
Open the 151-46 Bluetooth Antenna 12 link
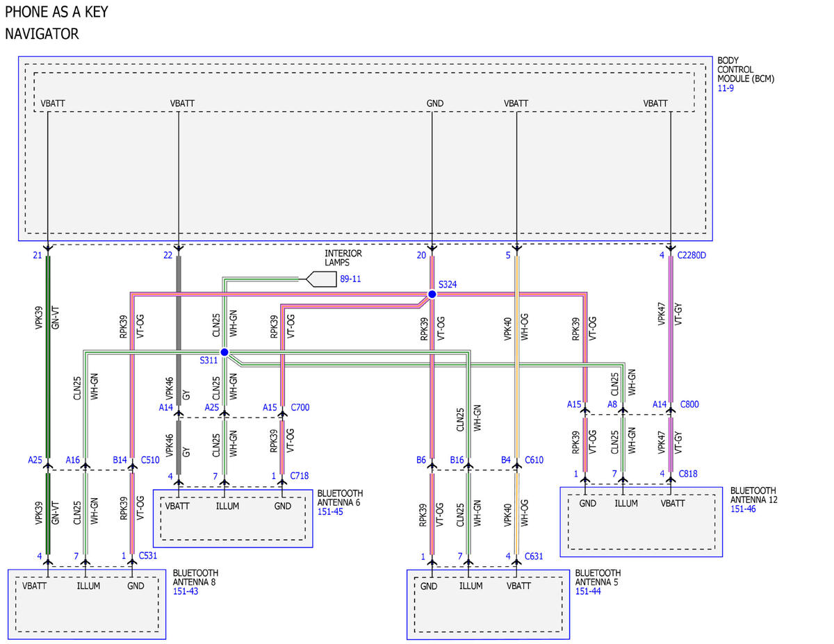pos(744,509)
